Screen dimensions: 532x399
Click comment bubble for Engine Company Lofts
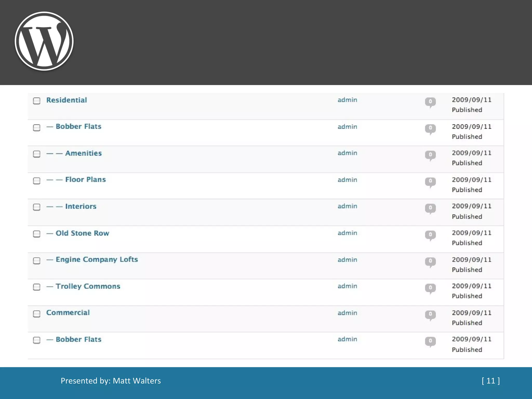click(430, 262)
